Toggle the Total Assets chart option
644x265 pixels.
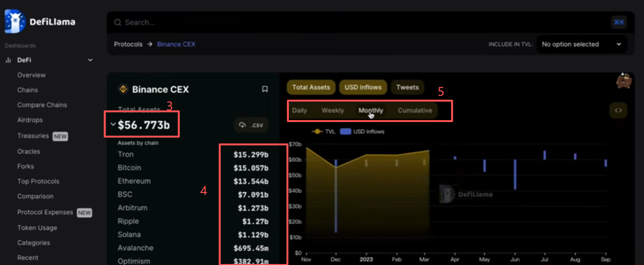point(311,88)
